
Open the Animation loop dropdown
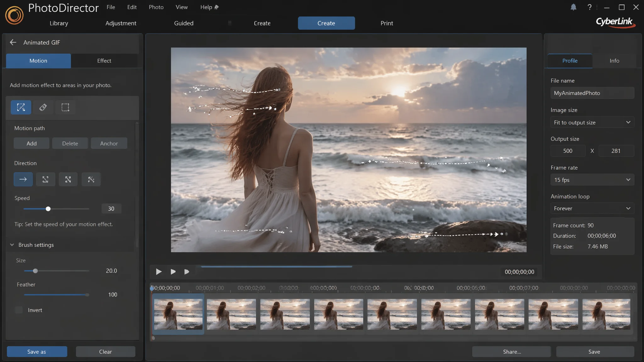592,208
